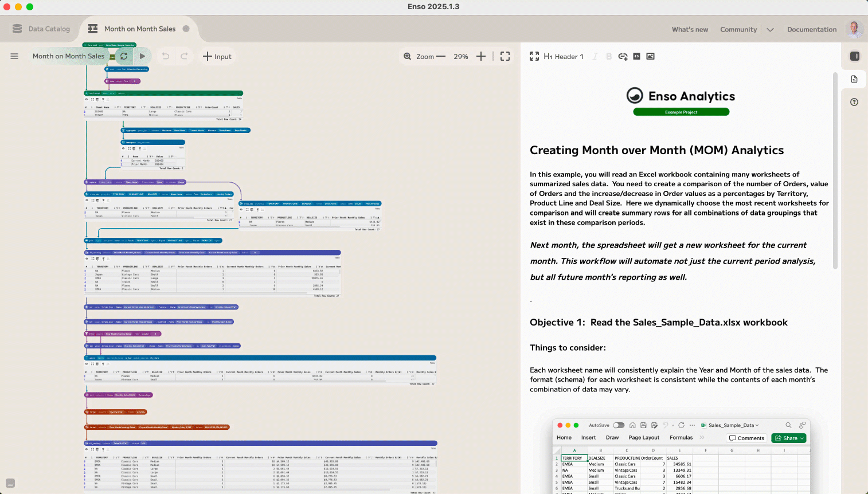This screenshot has height=494, width=868.
Task: Click the Enso Analytics logo
Action: tap(681, 96)
